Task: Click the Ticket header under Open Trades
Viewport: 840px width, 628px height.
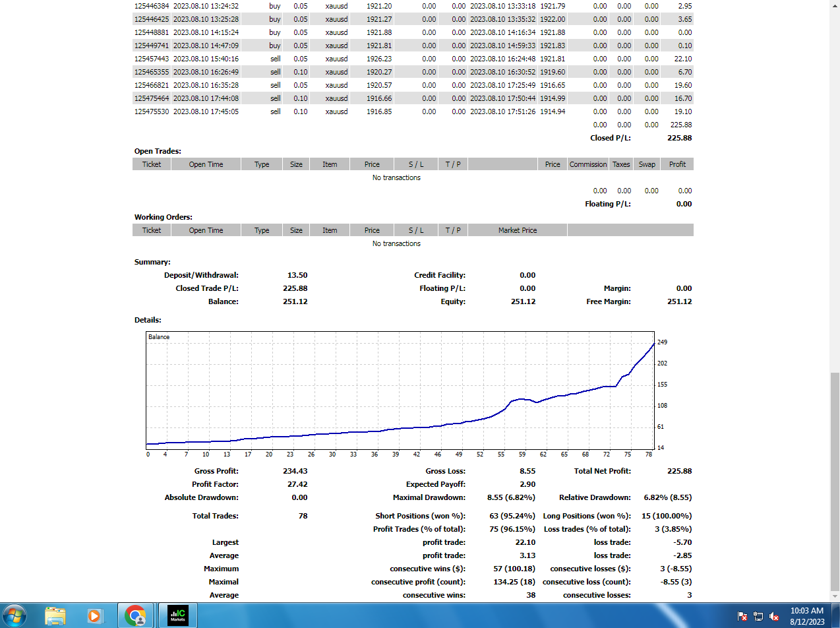Action: [152, 164]
